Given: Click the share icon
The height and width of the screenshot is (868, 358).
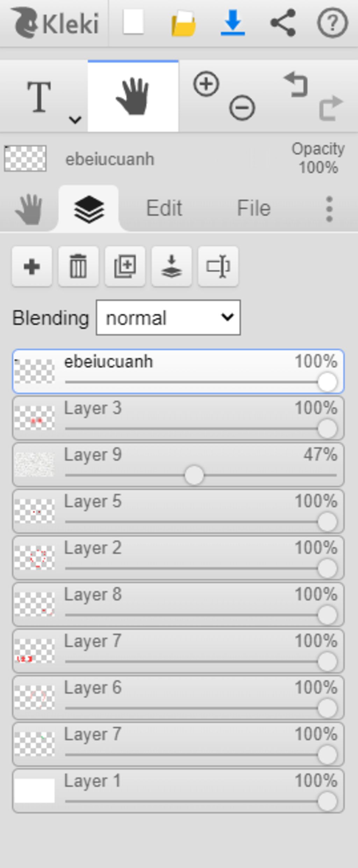Looking at the screenshot, I should [x=283, y=23].
